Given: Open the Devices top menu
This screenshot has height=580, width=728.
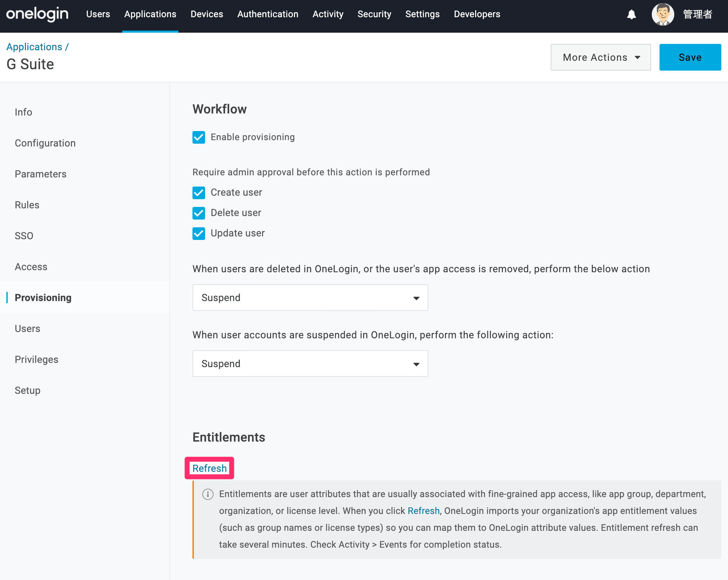Looking at the screenshot, I should 207,14.
